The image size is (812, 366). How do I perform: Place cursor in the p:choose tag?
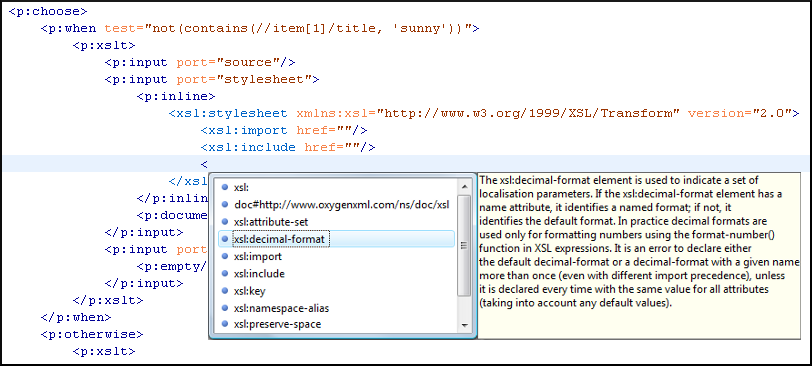[x=48, y=11]
